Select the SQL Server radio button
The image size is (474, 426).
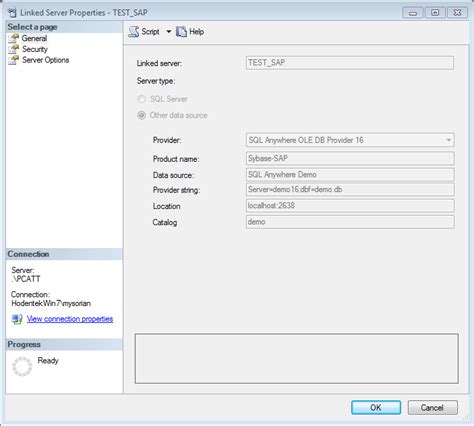tap(142, 99)
